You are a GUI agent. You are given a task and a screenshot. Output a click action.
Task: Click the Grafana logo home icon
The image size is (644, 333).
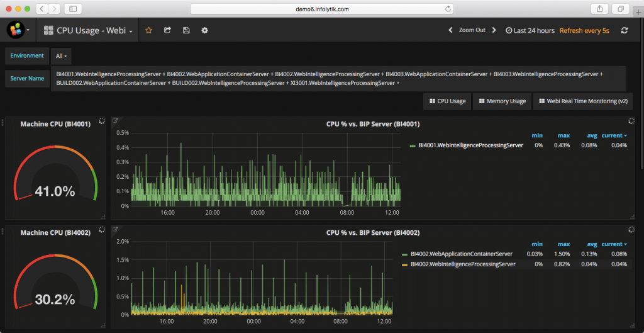click(15, 30)
